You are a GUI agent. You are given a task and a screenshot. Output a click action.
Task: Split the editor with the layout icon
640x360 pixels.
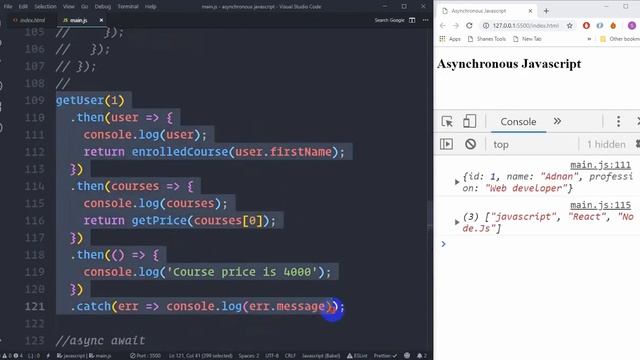pos(412,20)
